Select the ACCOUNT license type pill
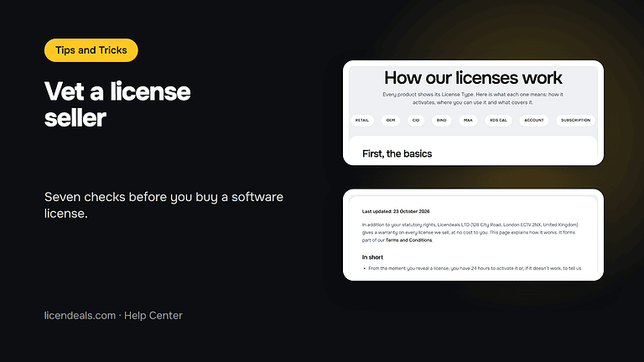The height and width of the screenshot is (362, 644). [x=534, y=121]
